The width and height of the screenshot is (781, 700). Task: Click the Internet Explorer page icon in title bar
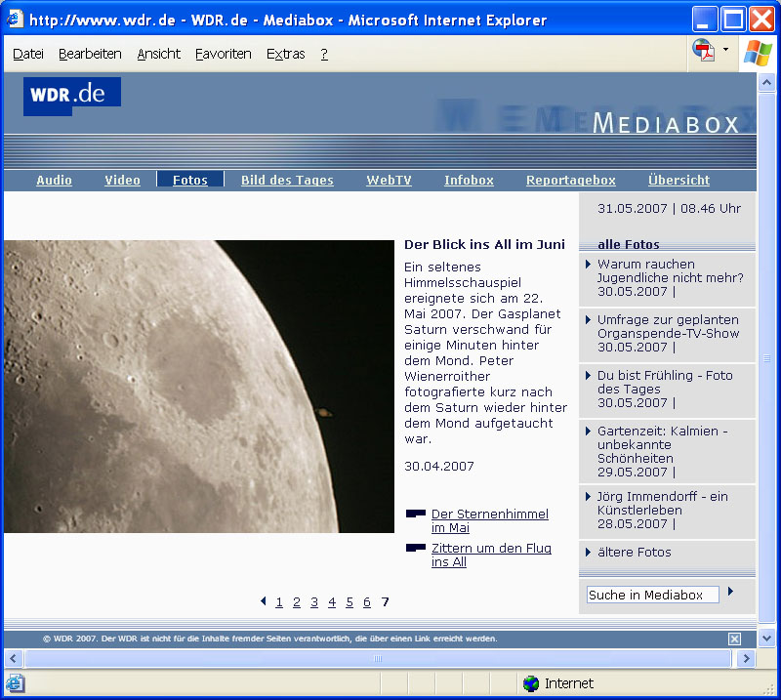pyautogui.click(x=14, y=20)
